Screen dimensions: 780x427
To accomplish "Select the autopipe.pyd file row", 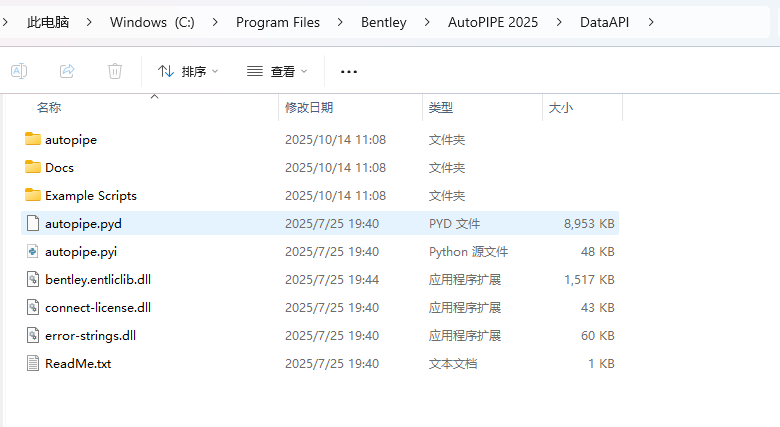I will tap(83, 223).
